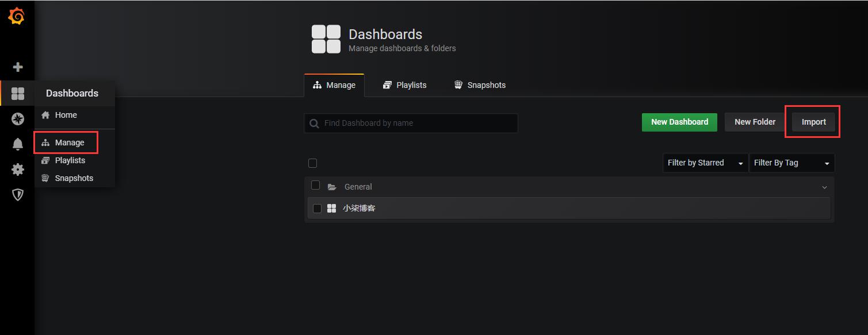
Task: Select Manage in the Dashboards flyout menu
Action: click(x=70, y=143)
